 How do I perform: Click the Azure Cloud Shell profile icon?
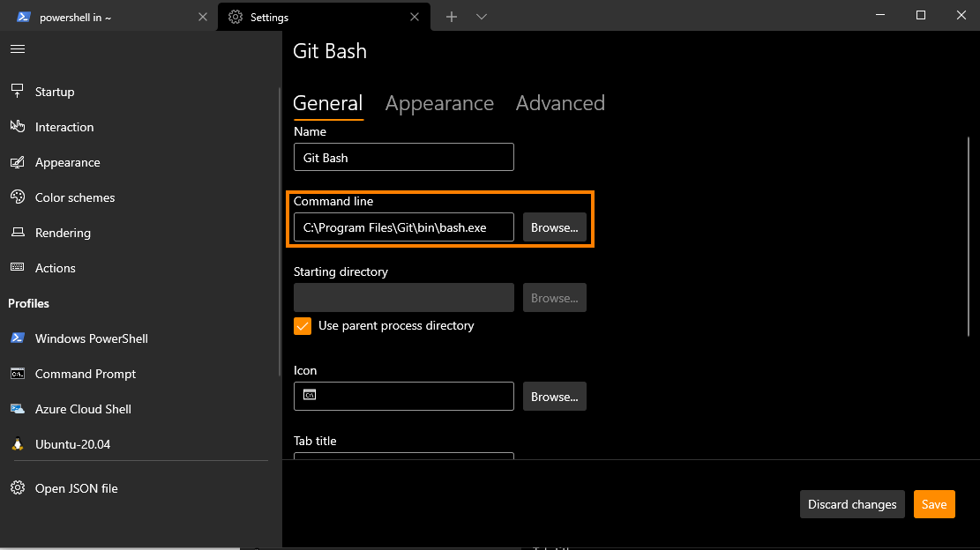[x=18, y=409]
